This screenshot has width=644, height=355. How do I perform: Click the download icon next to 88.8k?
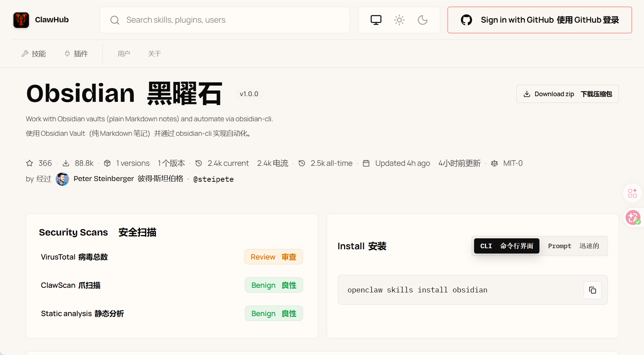coord(66,163)
